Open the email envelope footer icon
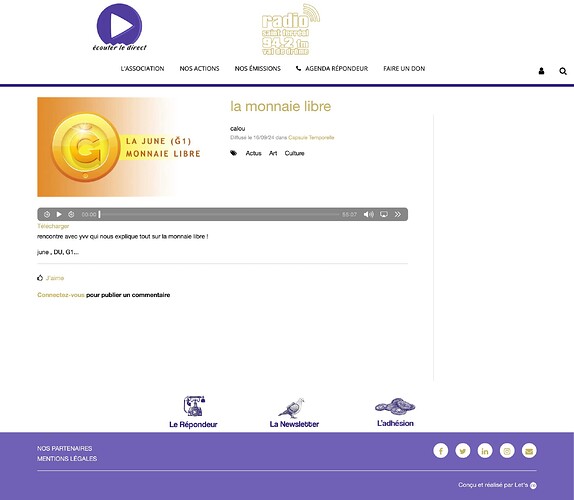Viewport: 574px width, 500px height. click(529, 451)
